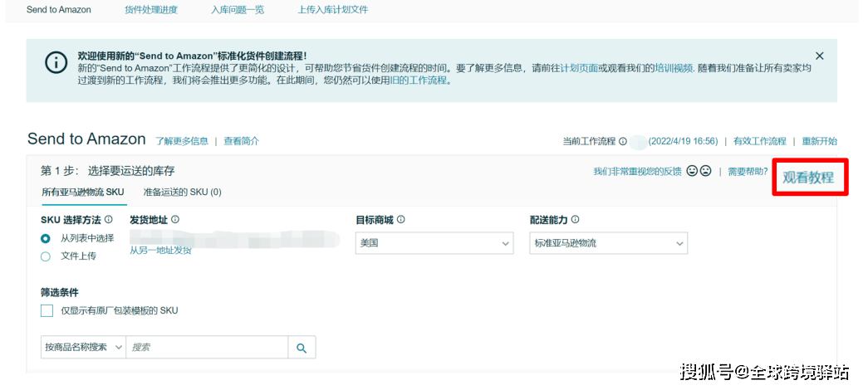Open the 入库问题一览 tab

click(x=238, y=10)
